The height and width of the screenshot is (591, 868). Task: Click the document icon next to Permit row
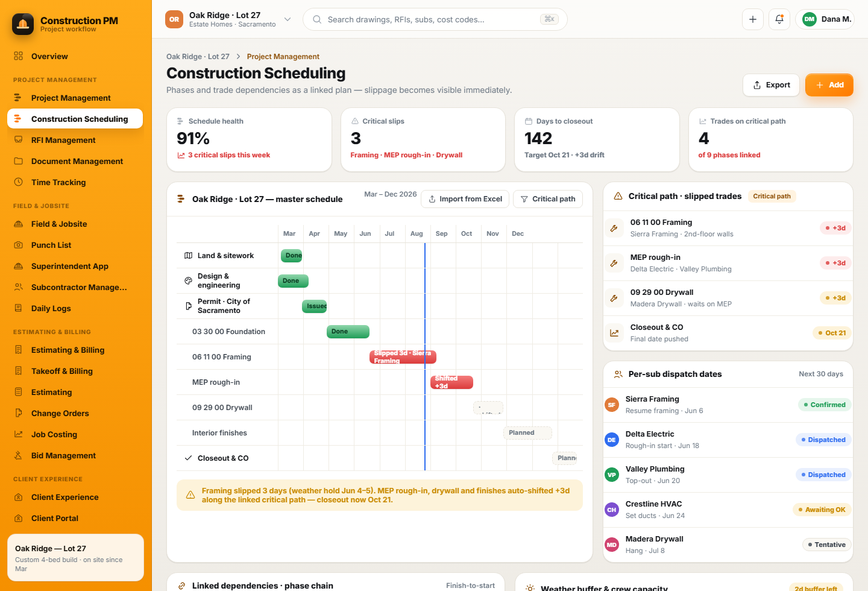click(x=188, y=306)
